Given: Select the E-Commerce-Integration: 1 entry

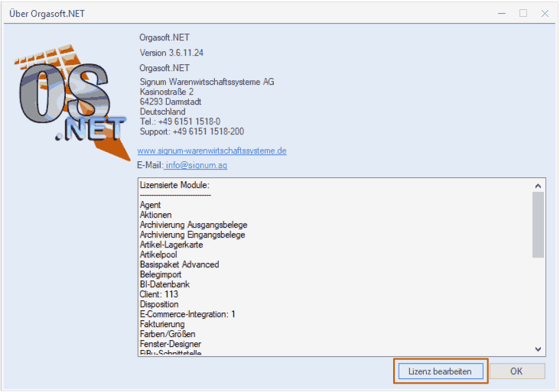Looking at the screenshot, I should tap(187, 314).
